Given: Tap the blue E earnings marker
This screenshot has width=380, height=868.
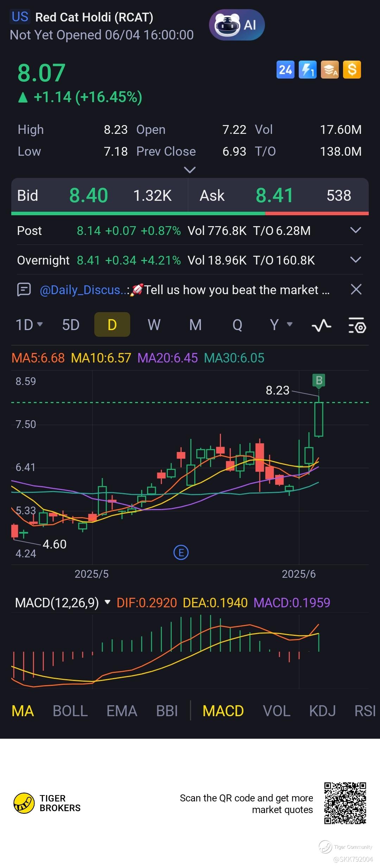Looking at the screenshot, I should 181,552.
